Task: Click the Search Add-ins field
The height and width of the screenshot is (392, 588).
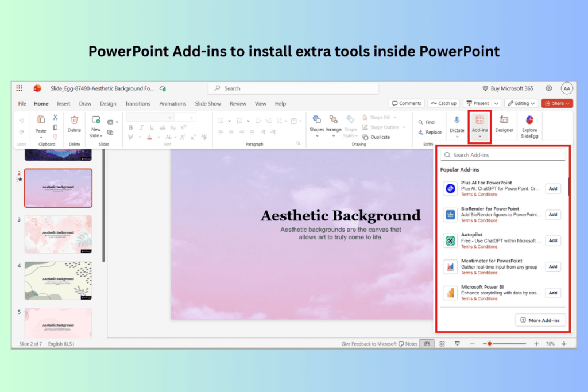Action: 503,155
